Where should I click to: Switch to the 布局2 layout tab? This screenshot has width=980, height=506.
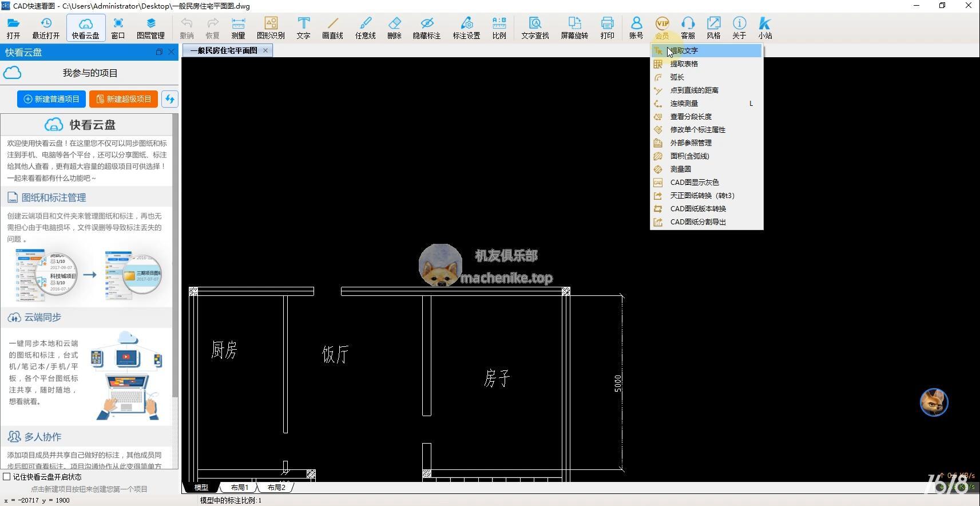point(276,488)
